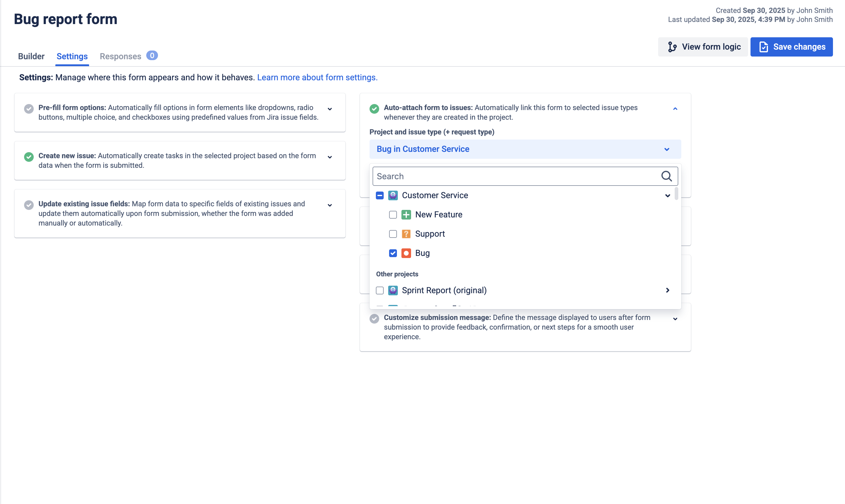This screenshot has width=845, height=504.
Task: Click the green check icon on Auto-attach form
Action: 374,109
